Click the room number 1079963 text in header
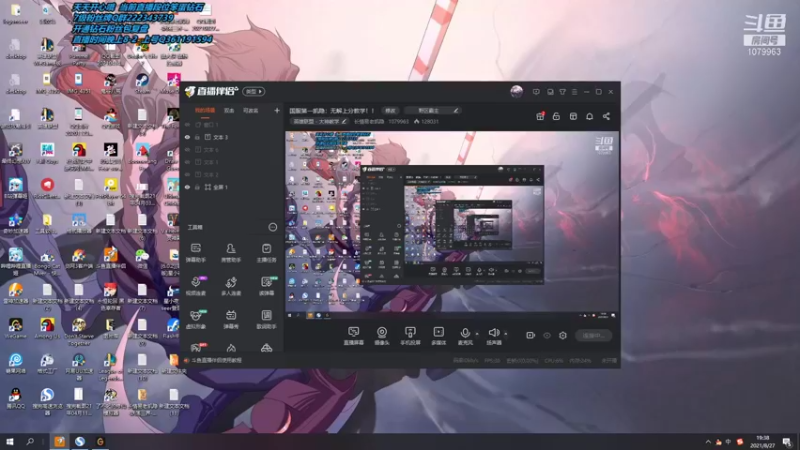800x450 pixels. point(398,121)
